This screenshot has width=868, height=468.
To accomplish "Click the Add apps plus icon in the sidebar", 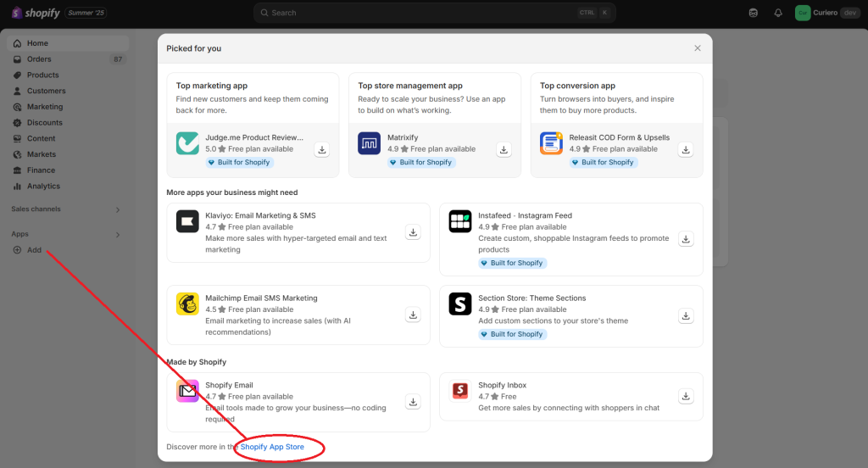I will (x=17, y=250).
